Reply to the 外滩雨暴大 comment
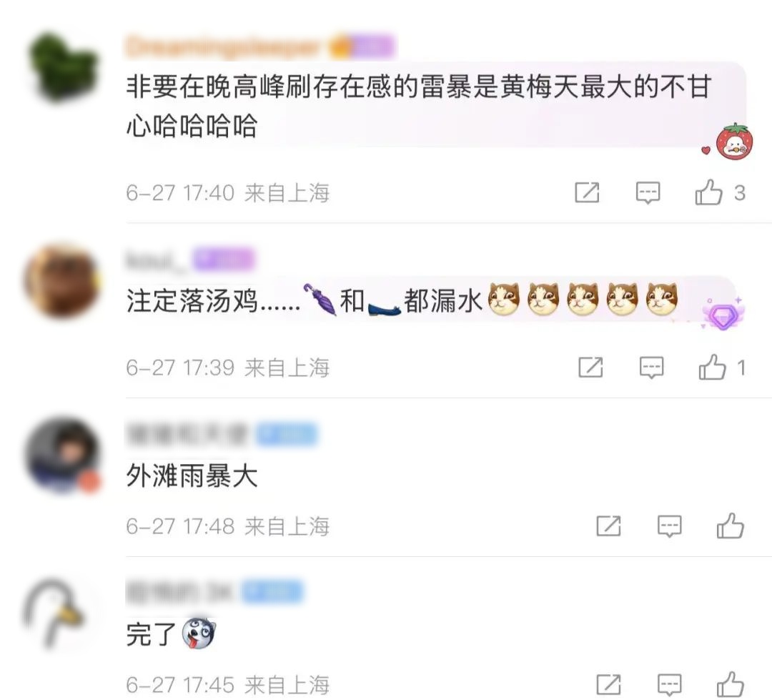The height and width of the screenshot is (700, 772). click(x=670, y=526)
